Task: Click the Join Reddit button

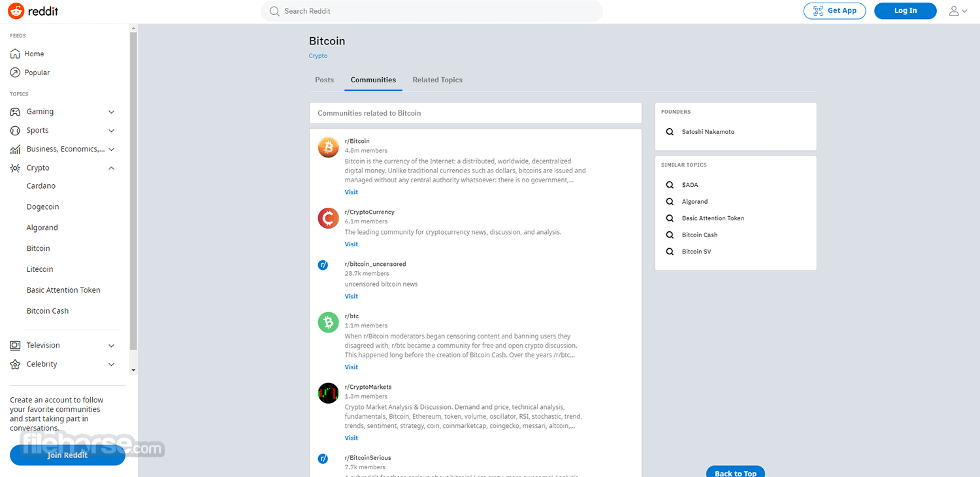Action: click(x=67, y=455)
